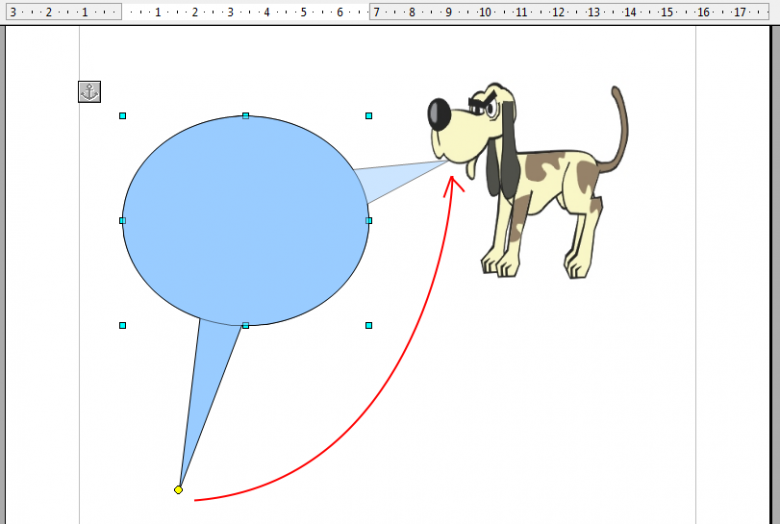Click the 10 mark on horizontal ruler

(485, 12)
